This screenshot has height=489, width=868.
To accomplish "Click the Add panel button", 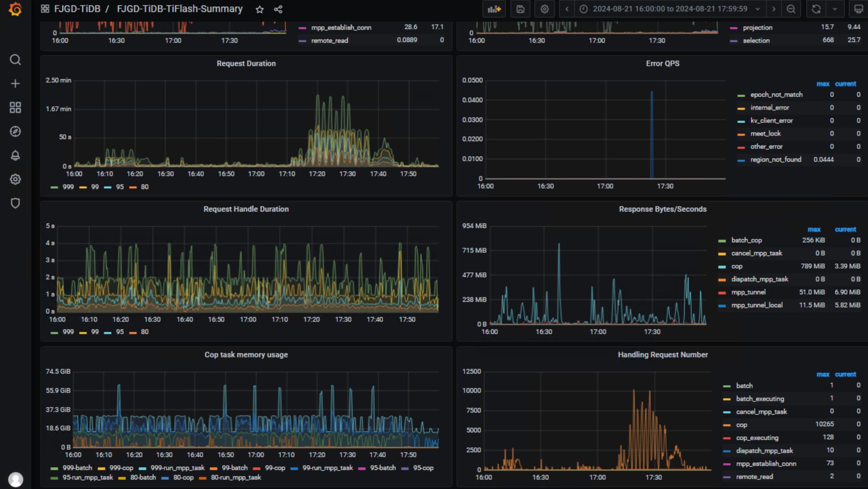I will pyautogui.click(x=494, y=9).
